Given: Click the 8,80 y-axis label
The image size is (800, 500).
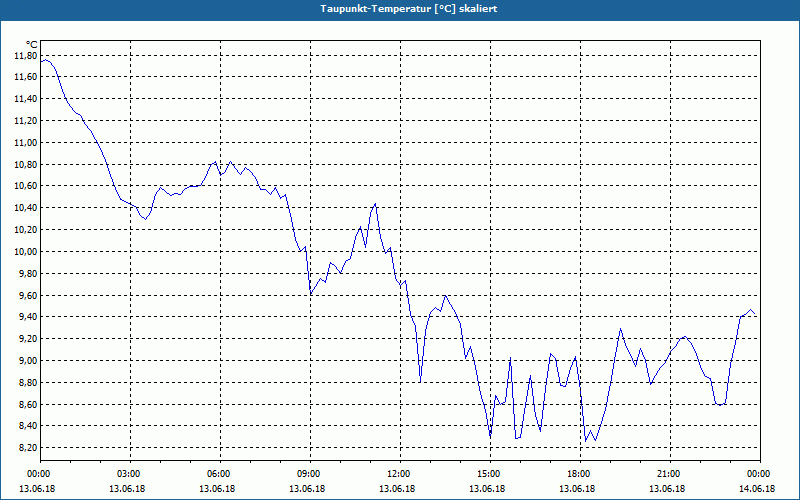Looking at the screenshot, I should [x=27, y=383].
